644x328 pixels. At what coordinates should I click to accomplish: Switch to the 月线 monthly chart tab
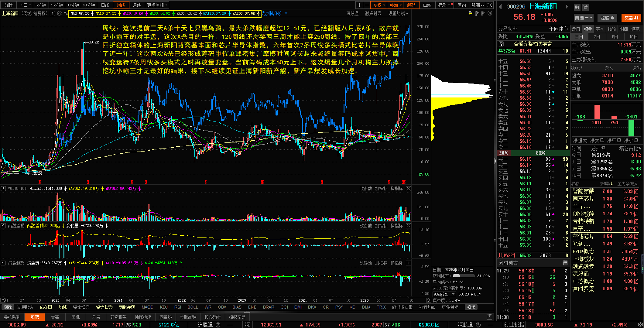tap(137, 5)
